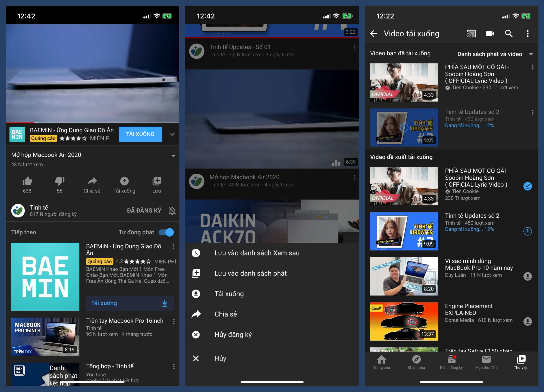Open search with the magnifier icon
Screen dimensions: 544x392
pos(509,33)
